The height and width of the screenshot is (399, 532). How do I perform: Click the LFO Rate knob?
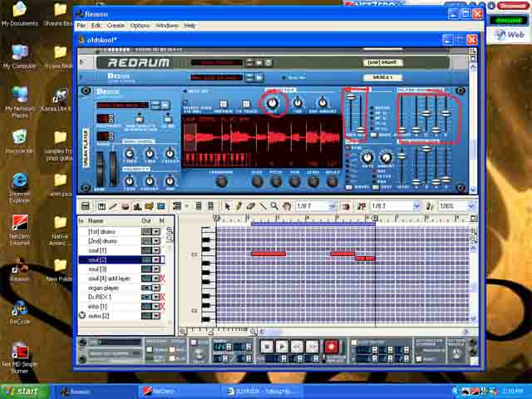367,158
